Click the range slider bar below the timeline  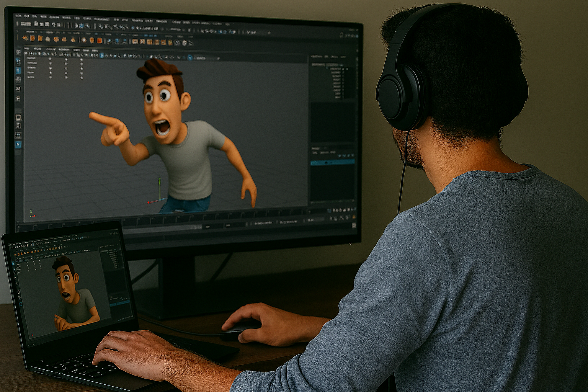[161, 227]
